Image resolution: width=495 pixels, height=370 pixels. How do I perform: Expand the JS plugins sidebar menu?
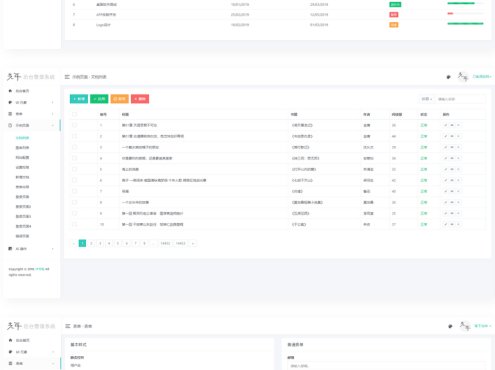point(31,249)
